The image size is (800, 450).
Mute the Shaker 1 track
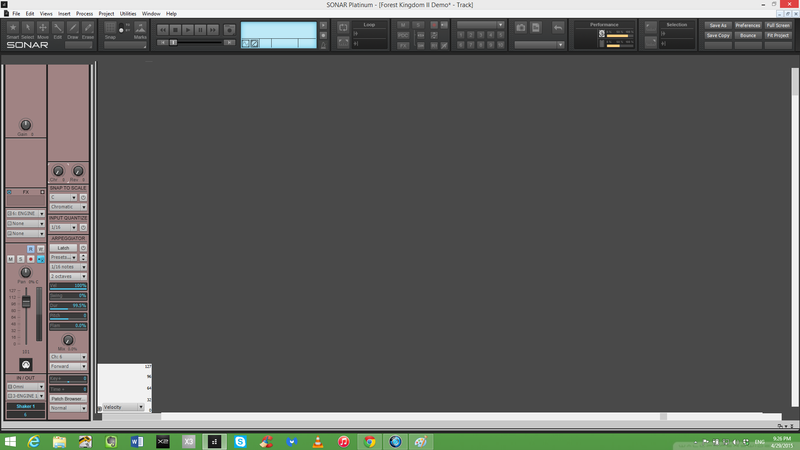click(x=11, y=258)
